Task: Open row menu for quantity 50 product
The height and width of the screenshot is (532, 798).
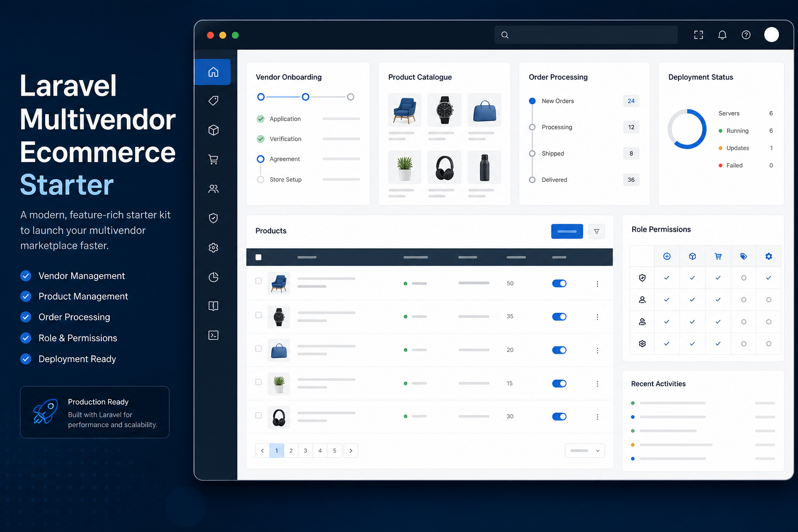Action: [597, 284]
